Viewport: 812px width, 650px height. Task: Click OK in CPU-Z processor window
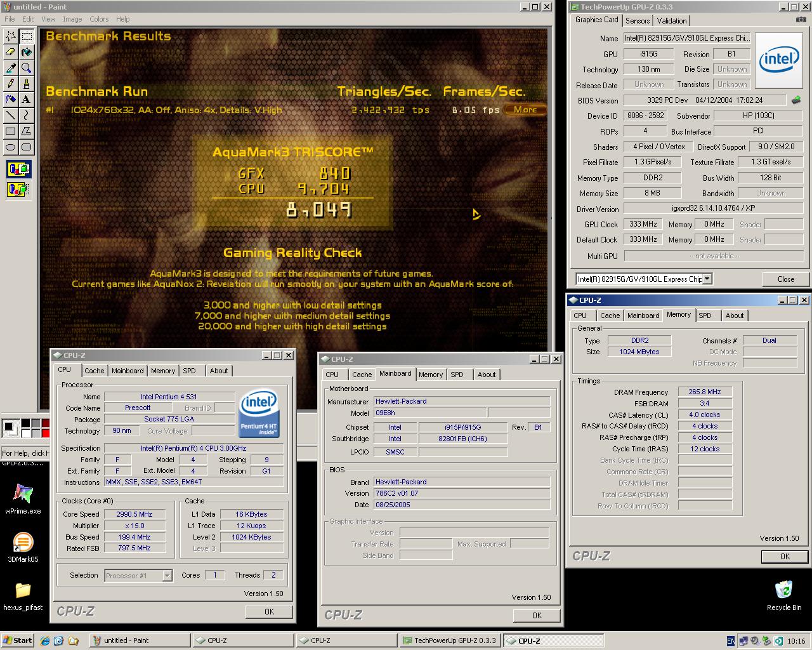click(269, 611)
